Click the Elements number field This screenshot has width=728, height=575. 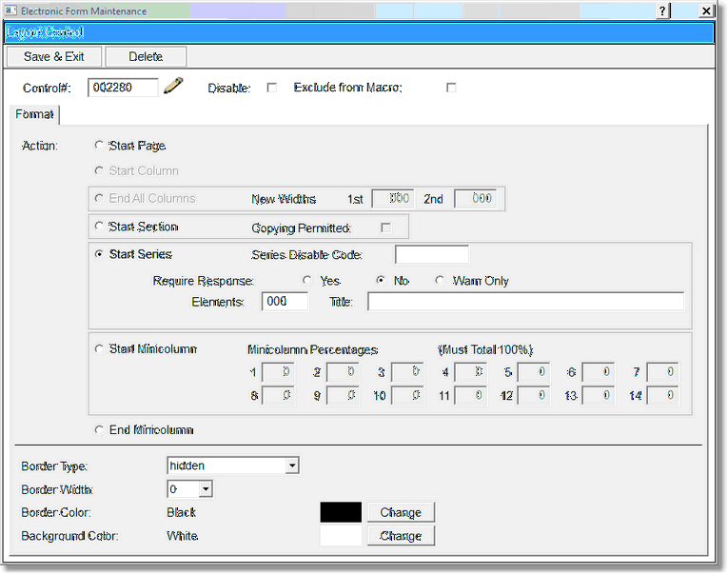(285, 302)
